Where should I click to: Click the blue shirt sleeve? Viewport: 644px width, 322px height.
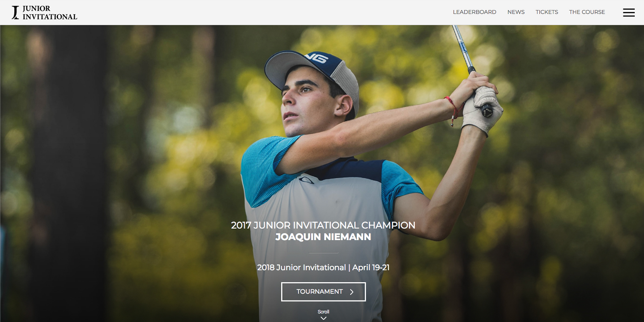[x=264, y=170]
